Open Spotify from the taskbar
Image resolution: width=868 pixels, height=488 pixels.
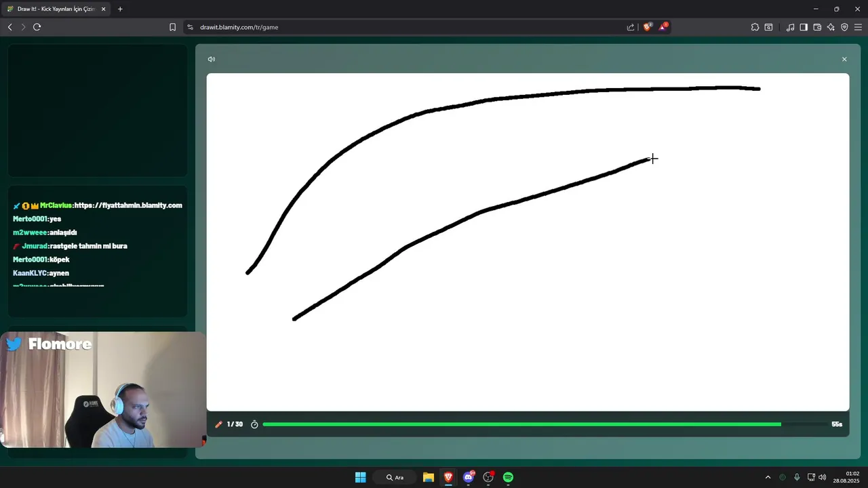pyautogui.click(x=508, y=477)
